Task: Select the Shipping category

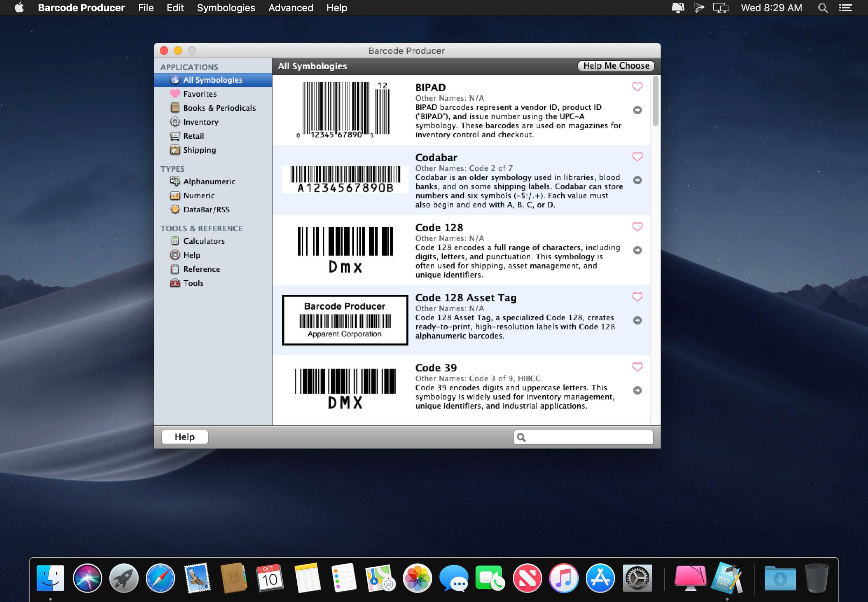Action: [199, 150]
